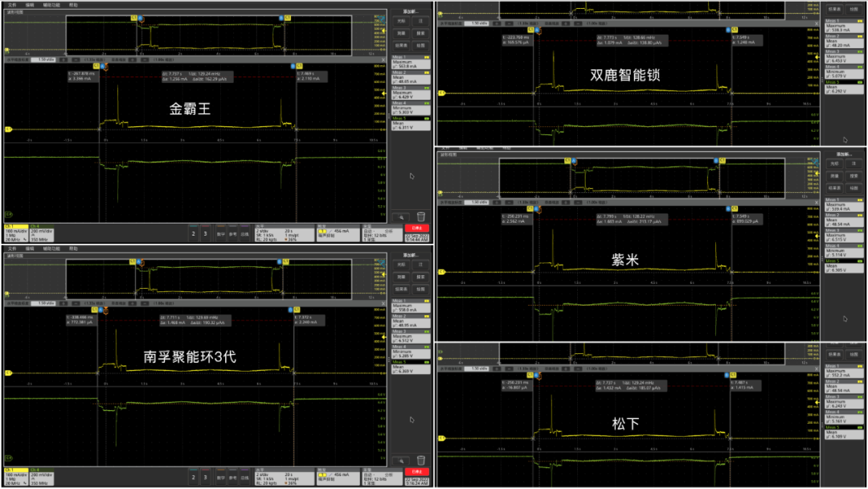Click cursor B marker in 金霸王 zoom view
This screenshot has width=868, height=489.
pyautogui.click(x=293, y=67)
